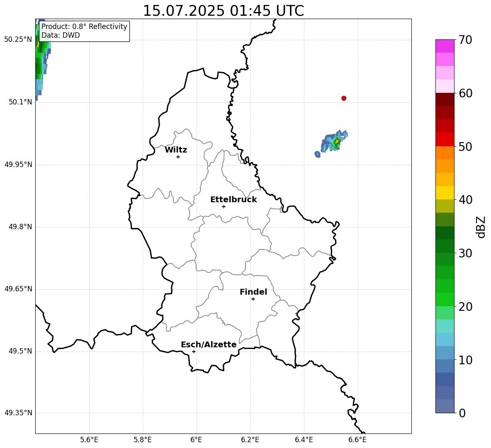Click the 49.35°N latitude label
Screen dimensions: 491x448
pyautogui.click(x=18, y=413)
